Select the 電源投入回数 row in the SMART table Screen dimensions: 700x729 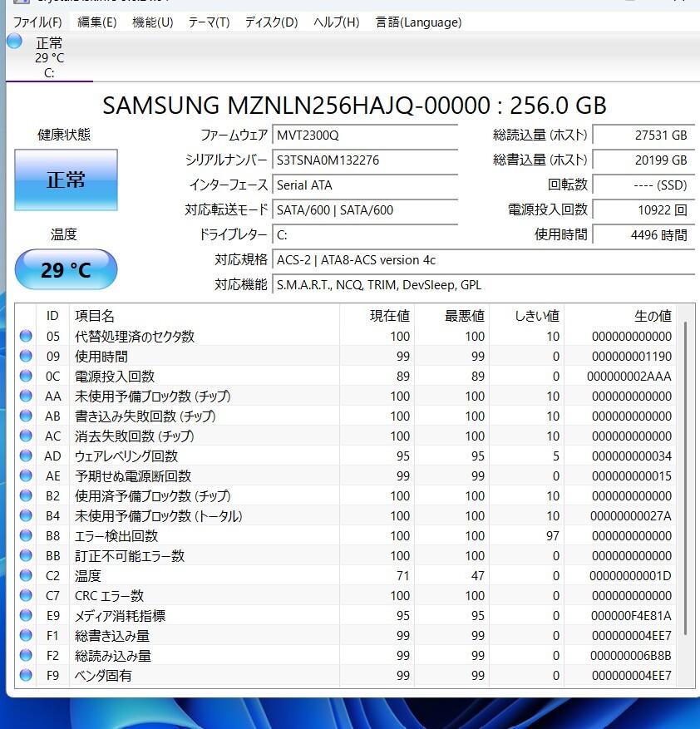point(346,376)
